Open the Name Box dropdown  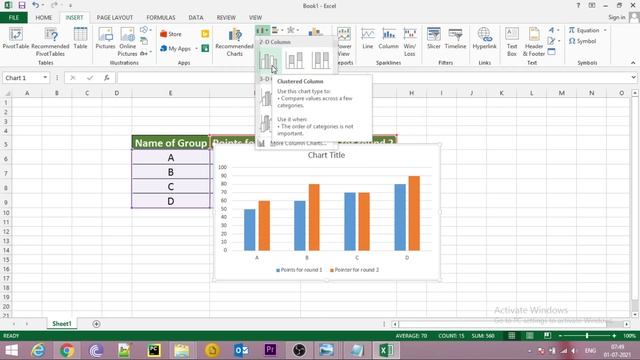(x=45, y=78)
